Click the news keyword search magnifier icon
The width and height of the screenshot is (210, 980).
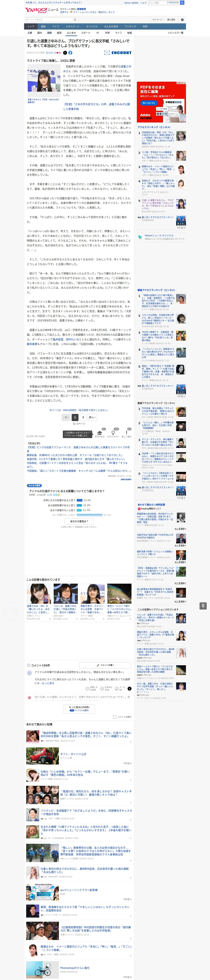pyautogui.click(x=75, y=20)
